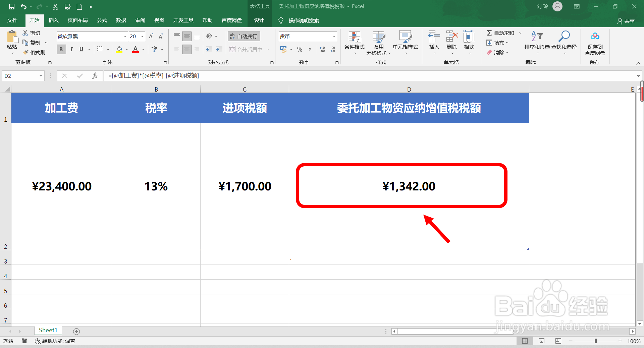Open Format as Table icon
Screen dimensions: 644x348
(x=379, y=37)
